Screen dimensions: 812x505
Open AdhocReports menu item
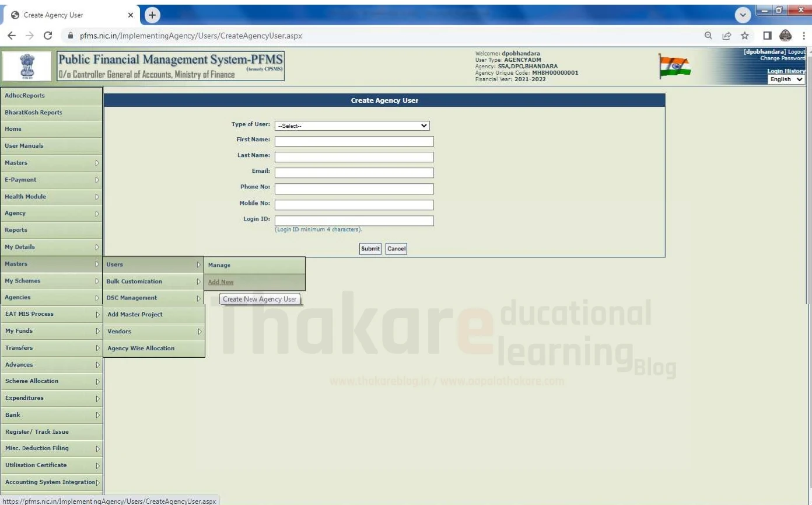tap(51, 95)
